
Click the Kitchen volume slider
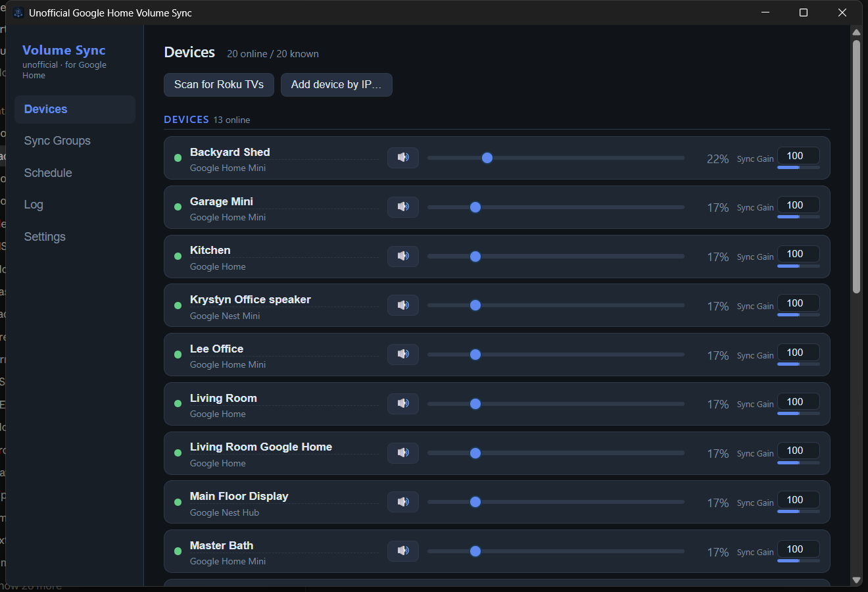click(x=556, y=257)
